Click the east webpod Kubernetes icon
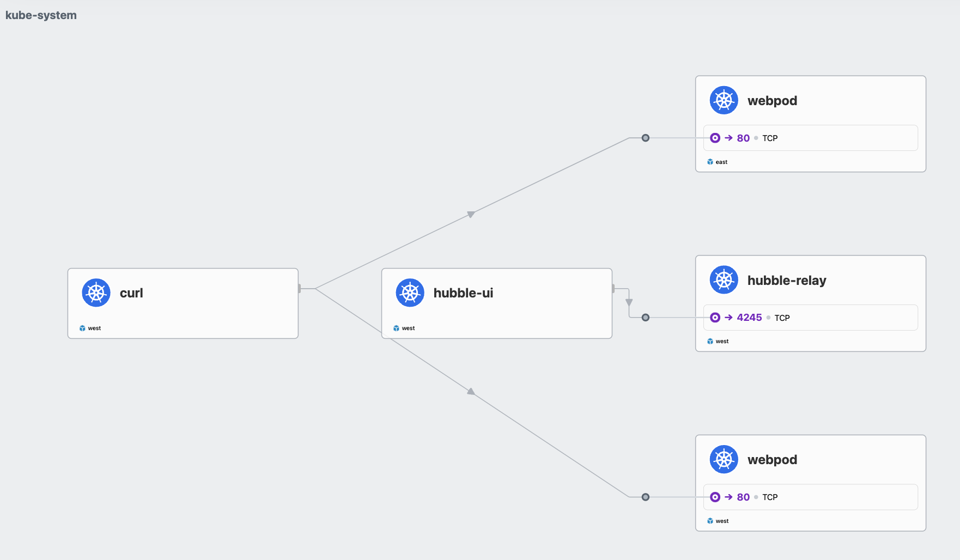Viewport: 960px width, 560px height. coord(724,100)
